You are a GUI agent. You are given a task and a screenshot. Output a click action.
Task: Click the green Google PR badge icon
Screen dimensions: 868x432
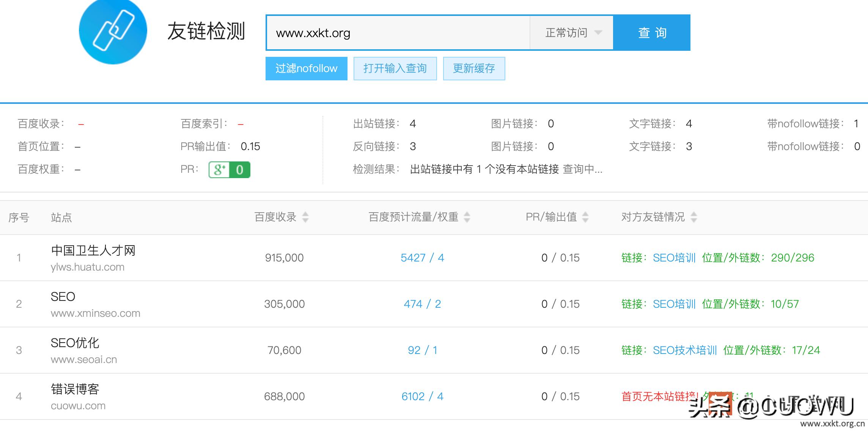[x=229, y=170]
